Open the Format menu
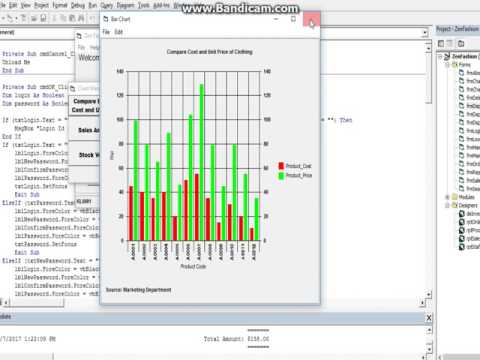Viewport: 480px width, 360px height. (x=60, y=5)
